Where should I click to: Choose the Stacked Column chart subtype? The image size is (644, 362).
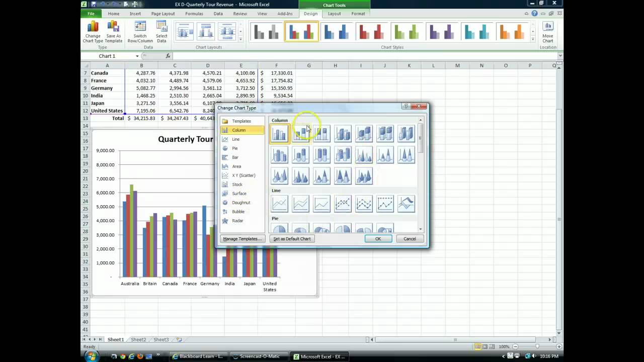tap(301, 133)
